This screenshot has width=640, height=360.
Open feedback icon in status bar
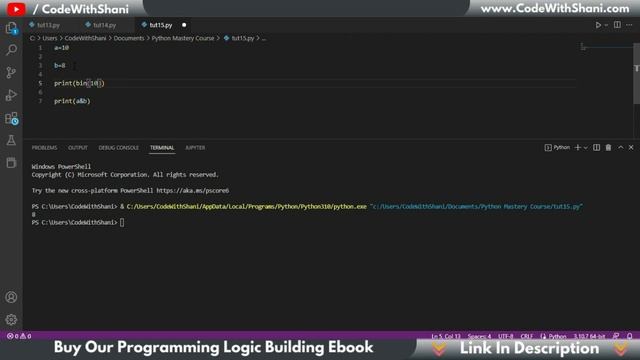click(616, 336)
